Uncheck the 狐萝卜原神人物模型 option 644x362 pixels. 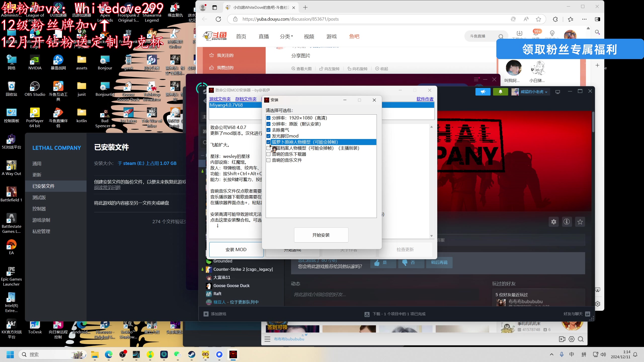[268, 142]
